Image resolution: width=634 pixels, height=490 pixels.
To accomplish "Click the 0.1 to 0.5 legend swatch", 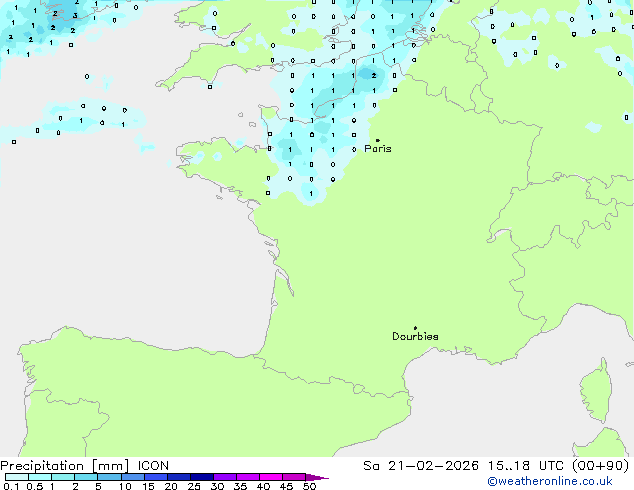I will tap(17, 477).
